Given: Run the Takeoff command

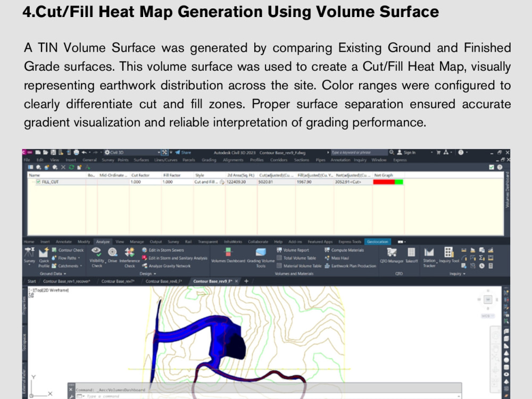Looking at the screenshot, I should (x=412, y=255).
